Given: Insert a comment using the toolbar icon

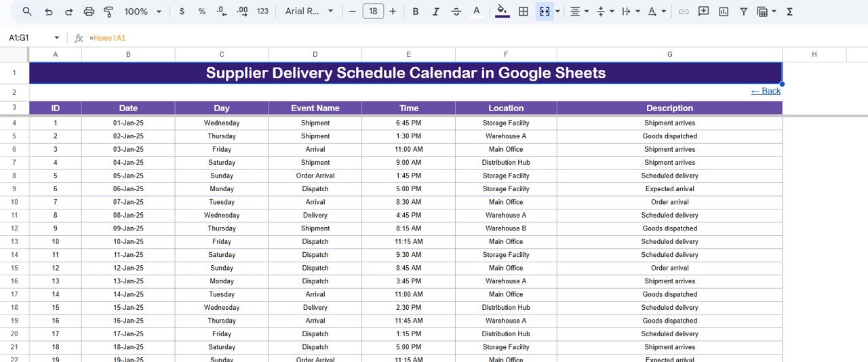Looking at the screenshot, I should [704, 12].
